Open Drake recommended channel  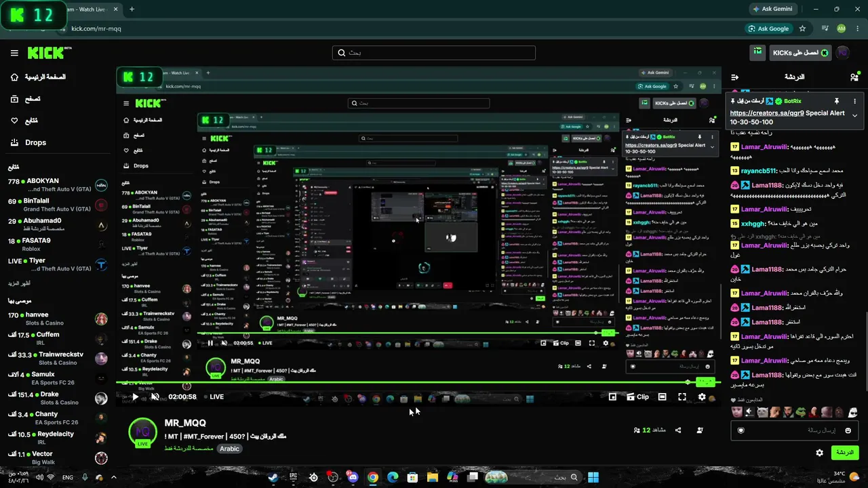click(58, 398)
